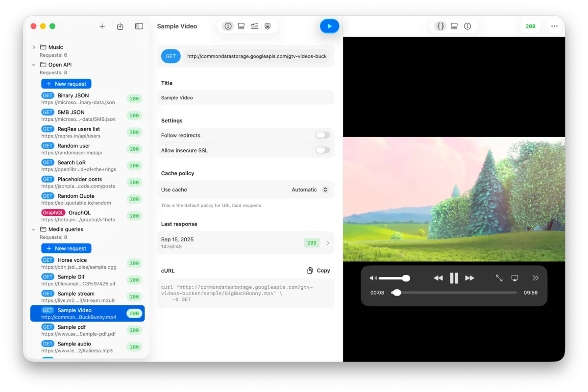Copy the cURL command

pos(318,270)
